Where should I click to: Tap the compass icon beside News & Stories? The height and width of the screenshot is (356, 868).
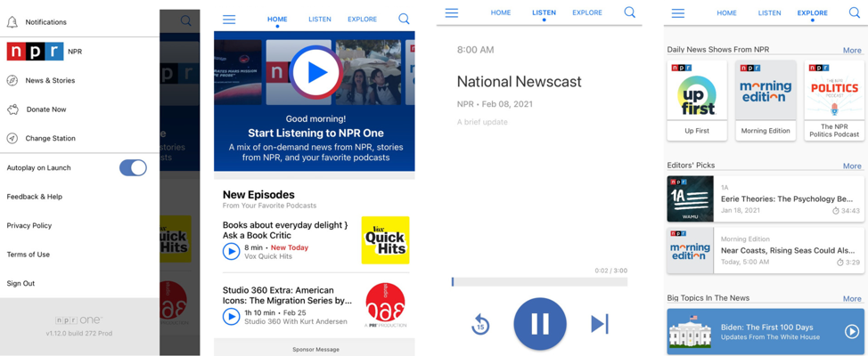coord(12,81)
